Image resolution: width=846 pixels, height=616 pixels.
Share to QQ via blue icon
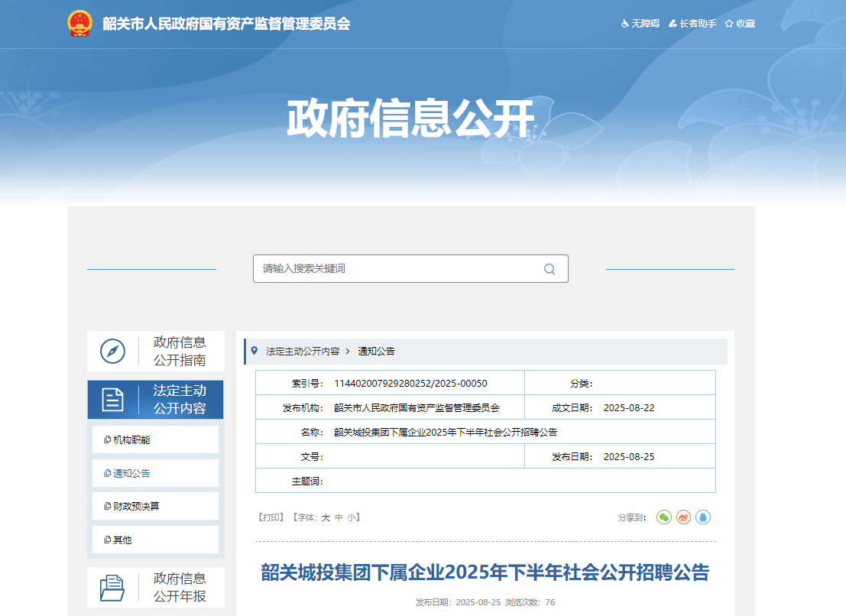pyautogui.click(x=703, y=517)
